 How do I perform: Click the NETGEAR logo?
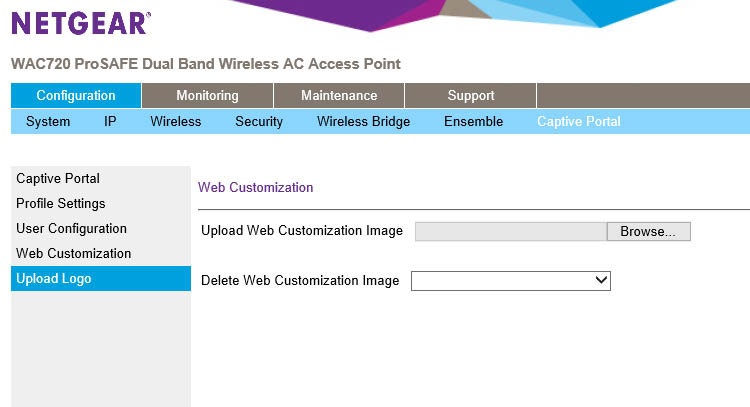[x=81, y=23]
